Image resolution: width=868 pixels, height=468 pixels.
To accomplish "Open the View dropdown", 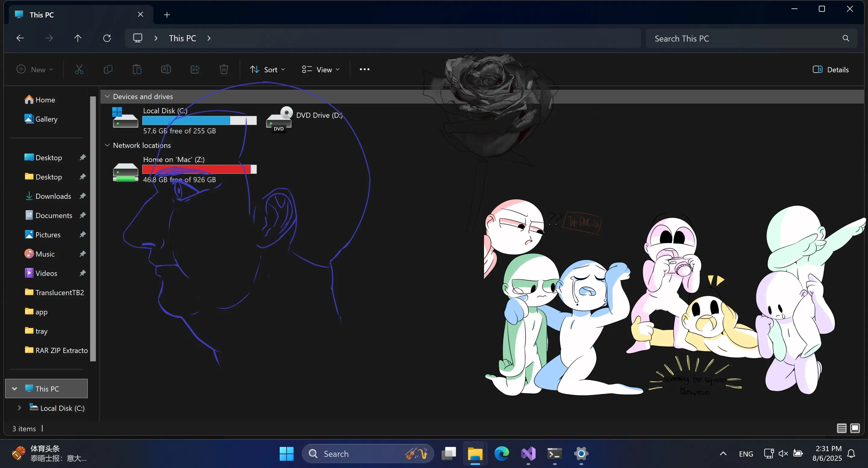I will [x=320, y=70].
